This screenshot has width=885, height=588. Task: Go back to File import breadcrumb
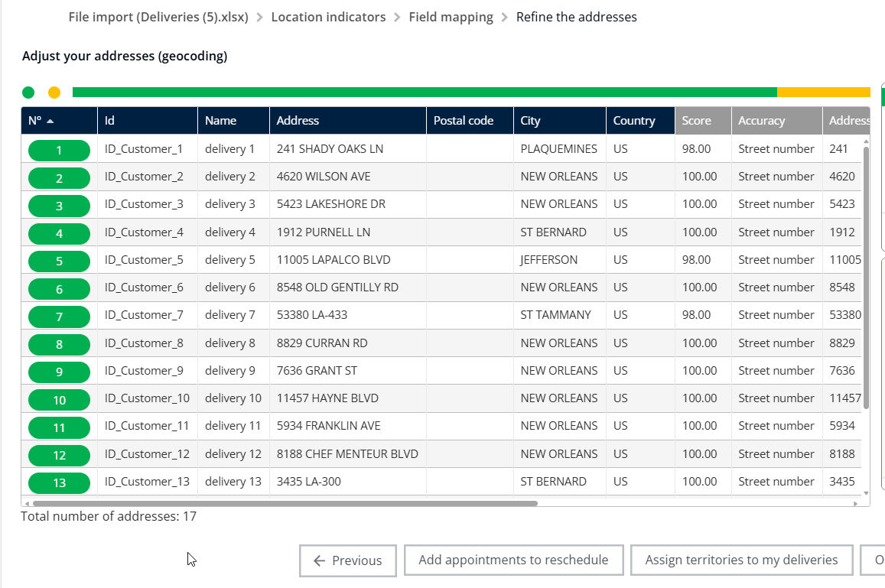[x=158, y=17]
